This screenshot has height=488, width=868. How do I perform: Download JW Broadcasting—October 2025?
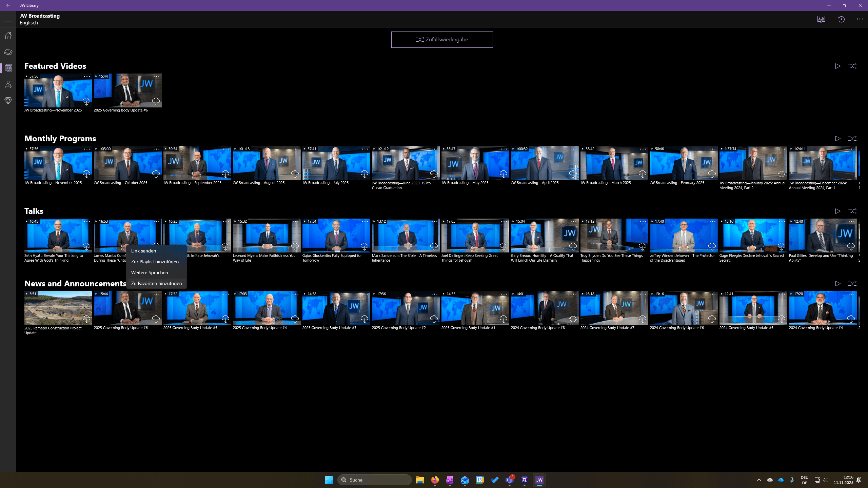(156, 174)
